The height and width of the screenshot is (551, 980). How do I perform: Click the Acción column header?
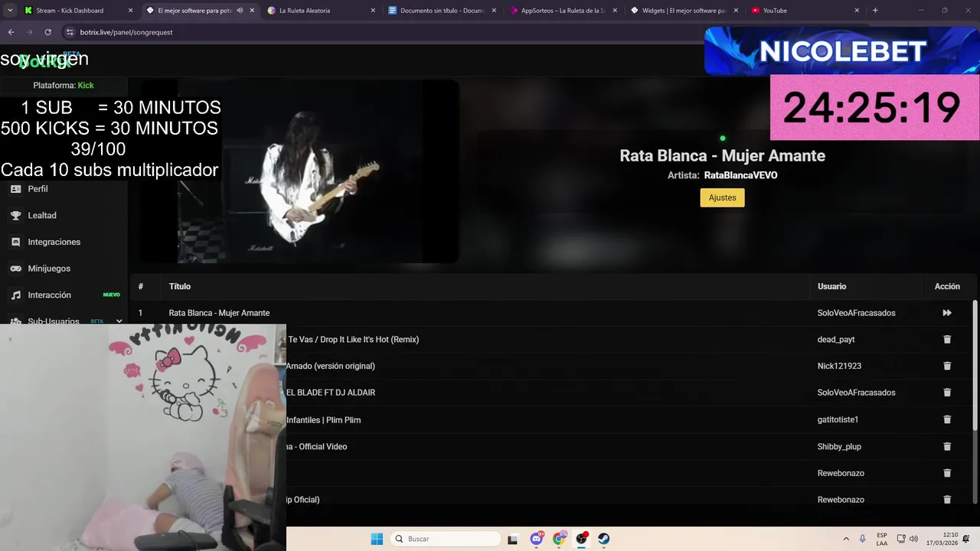[x=947, y=286]
